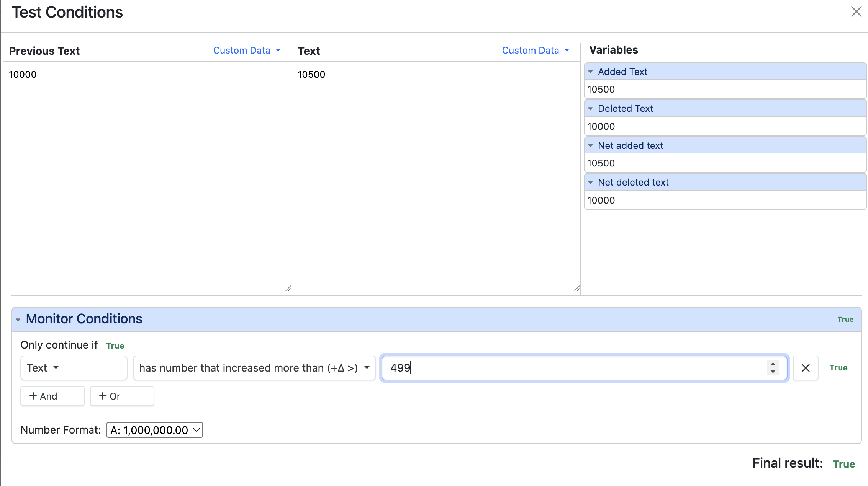The height and width of the screenshot is (486, 868).
Task: Grab the Previous Text resize handle
Action: pyautogui.click(x=288, y=289)
